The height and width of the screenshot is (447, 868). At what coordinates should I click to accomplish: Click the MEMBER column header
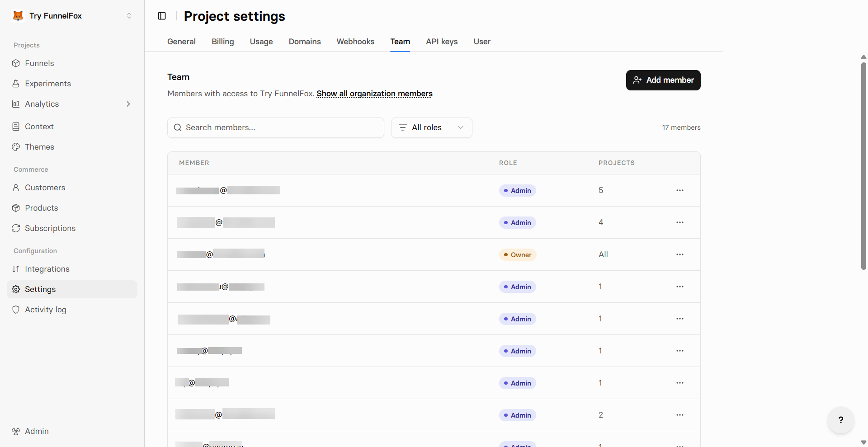[194, 163]
